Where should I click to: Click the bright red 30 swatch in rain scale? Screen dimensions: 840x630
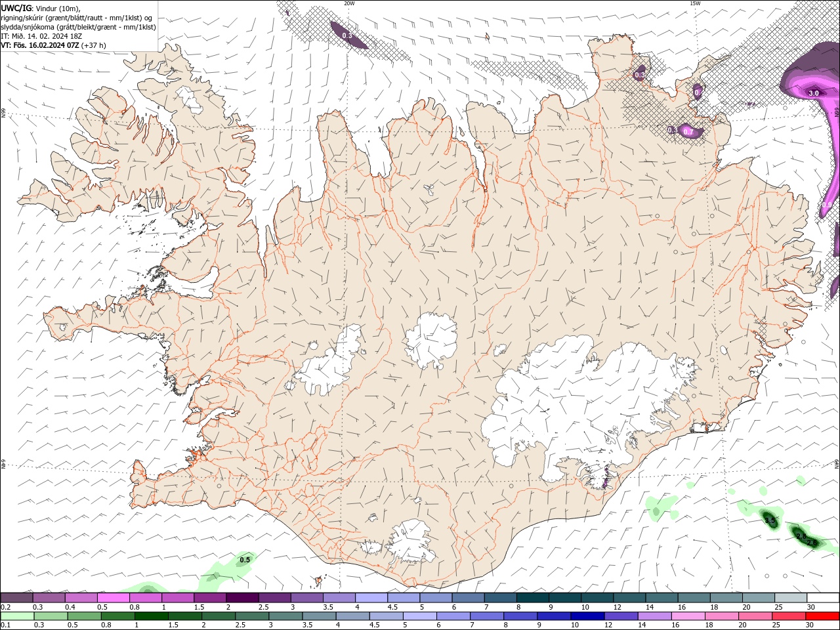click(822, 616)
